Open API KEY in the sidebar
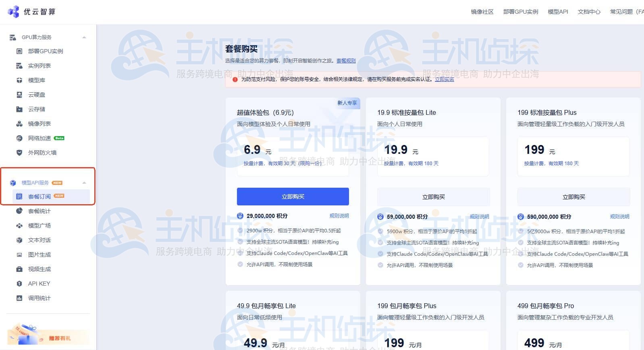Image resolution: width=644 pixels, height=350 pixels. pyautogui.click(x=39, y=284)
